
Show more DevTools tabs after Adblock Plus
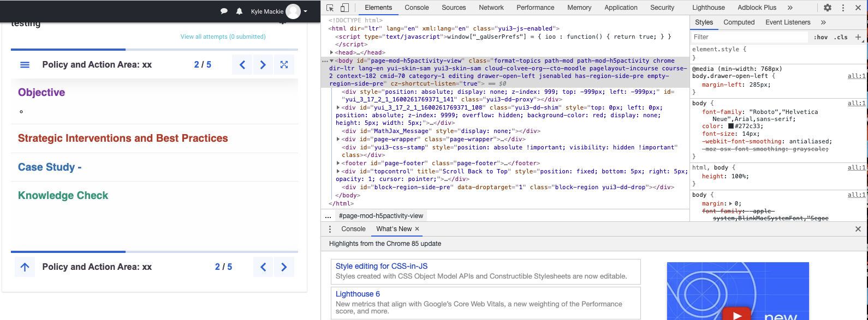(x=790, y=8)
